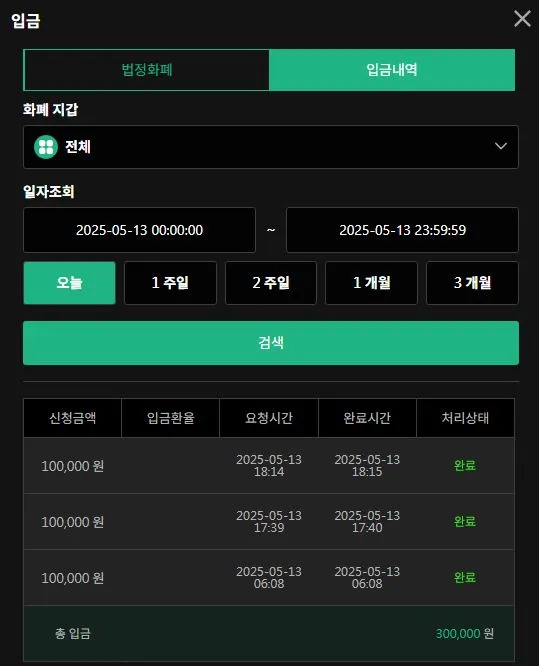Click the green 전체 wallet grid icon
539x666 pixels.
click(46, 147)
